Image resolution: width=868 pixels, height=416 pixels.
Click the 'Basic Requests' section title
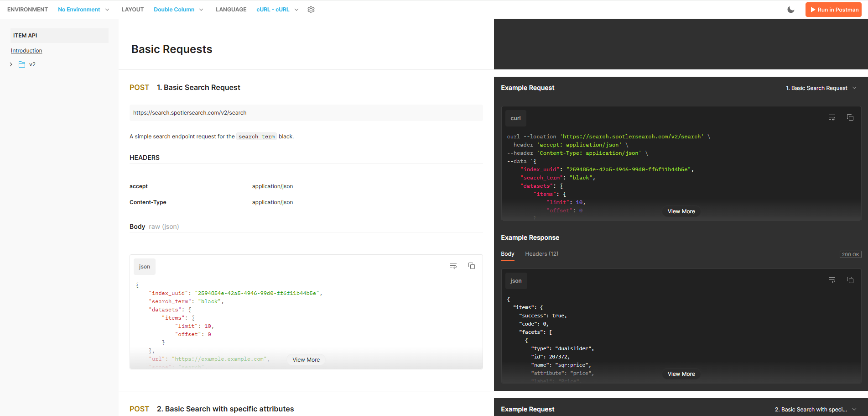pos(172,49)
